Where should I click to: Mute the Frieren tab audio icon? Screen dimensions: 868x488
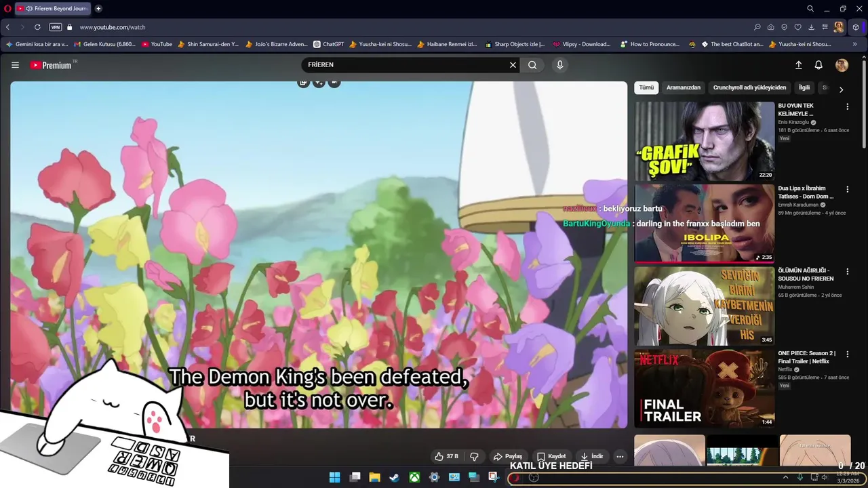click(30, 9)
